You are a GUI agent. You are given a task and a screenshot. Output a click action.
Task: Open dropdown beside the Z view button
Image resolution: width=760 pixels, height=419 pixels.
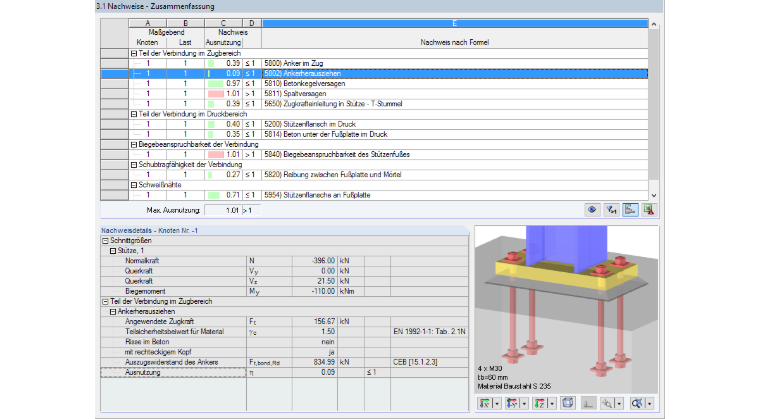tap(552, 403)
